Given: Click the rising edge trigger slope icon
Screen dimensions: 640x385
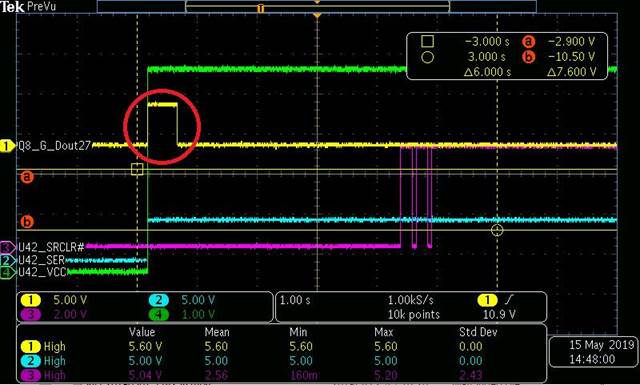Looking at the screenshot, I should point(509,300).
